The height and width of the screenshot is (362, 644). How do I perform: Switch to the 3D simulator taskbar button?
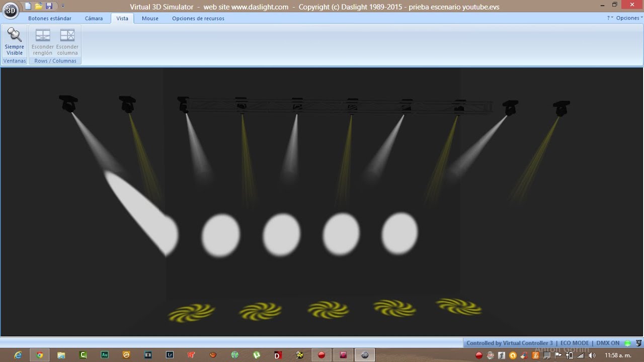[x=365, y=355]
